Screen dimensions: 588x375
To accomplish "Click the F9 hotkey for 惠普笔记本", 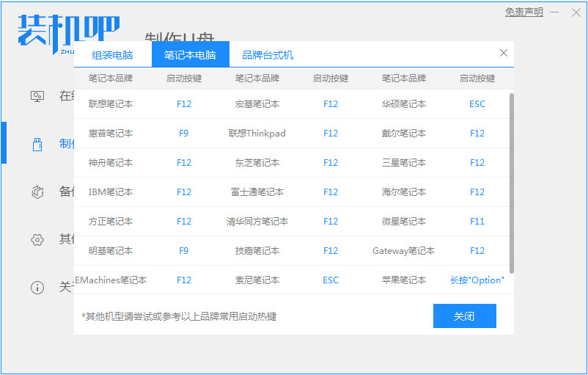I will tap(184, 134).
